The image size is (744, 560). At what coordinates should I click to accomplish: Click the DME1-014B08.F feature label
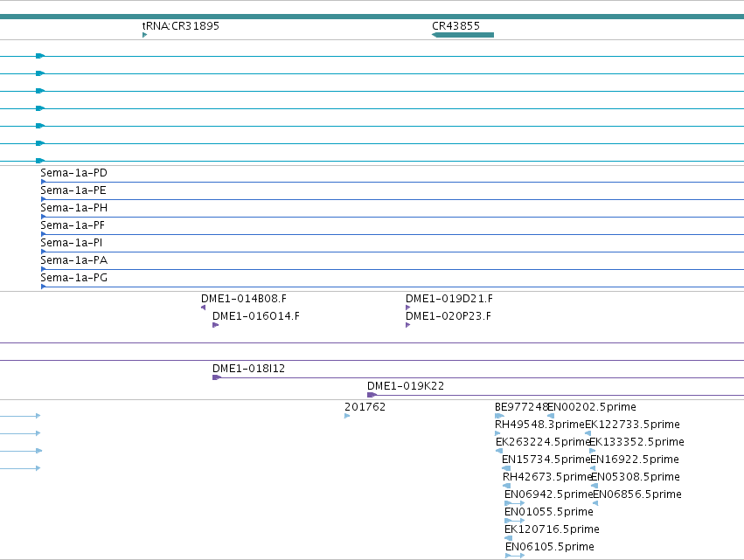243,299
